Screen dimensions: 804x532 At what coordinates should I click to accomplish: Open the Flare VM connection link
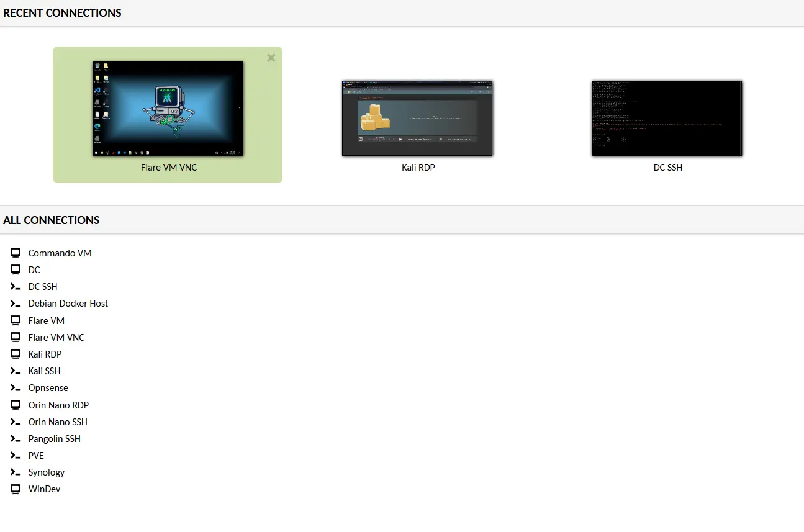click(x=47, y=321)
